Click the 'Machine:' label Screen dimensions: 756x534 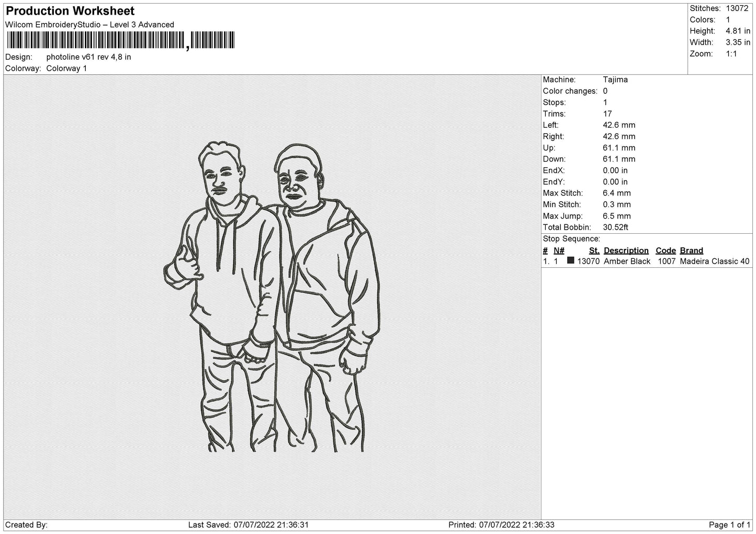click(x=559, y=79)
